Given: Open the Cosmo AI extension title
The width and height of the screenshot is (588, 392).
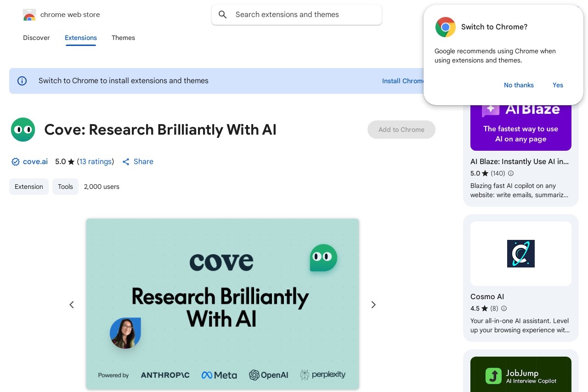Looking at the screenshot, I should (487, 297).
